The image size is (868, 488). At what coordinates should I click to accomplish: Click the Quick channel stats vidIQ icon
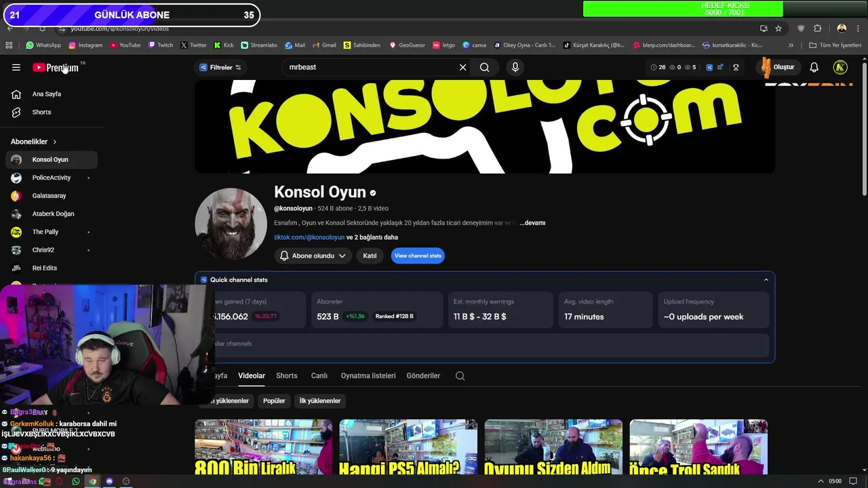[x=203, y=280]
